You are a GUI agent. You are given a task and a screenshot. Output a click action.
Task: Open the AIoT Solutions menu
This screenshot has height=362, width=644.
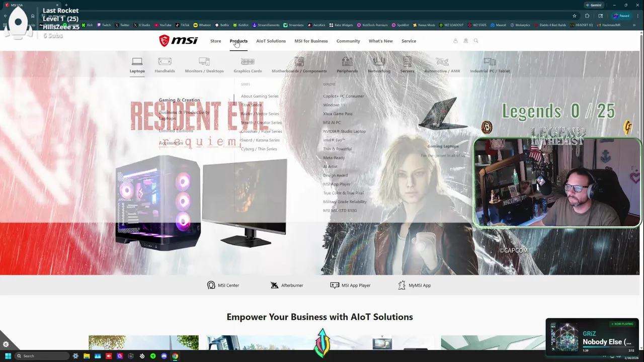(271, 41)
